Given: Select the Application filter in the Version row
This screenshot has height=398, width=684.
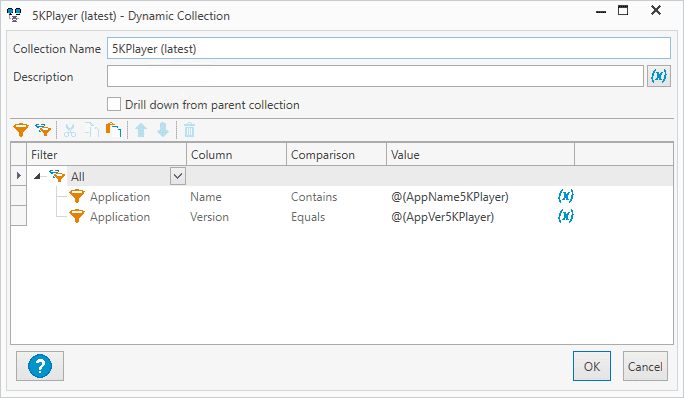Looking at the screenshot, I should (120, 217).
